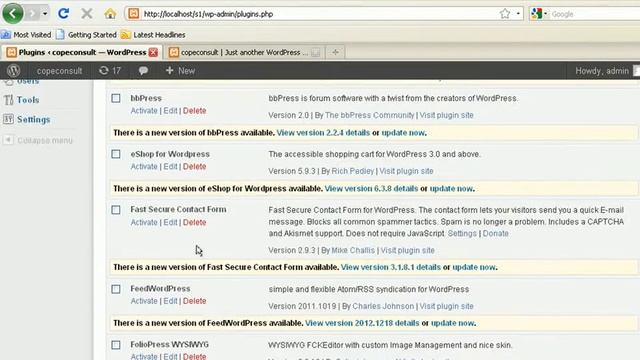Open the copeconsult site menu

59,71
